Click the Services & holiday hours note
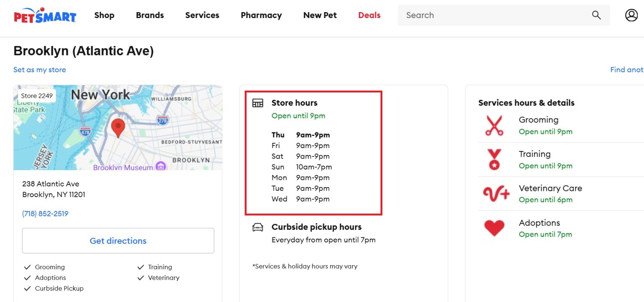Image resolution: width=644 pixels, height=302 pixels. coord(305,266)
